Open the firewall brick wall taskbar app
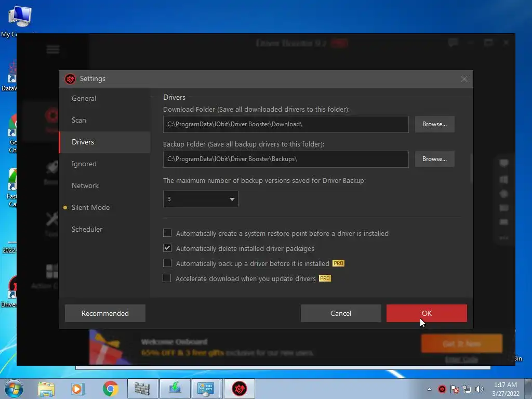This screenshot has height=399, width=532. coord(142,389)
